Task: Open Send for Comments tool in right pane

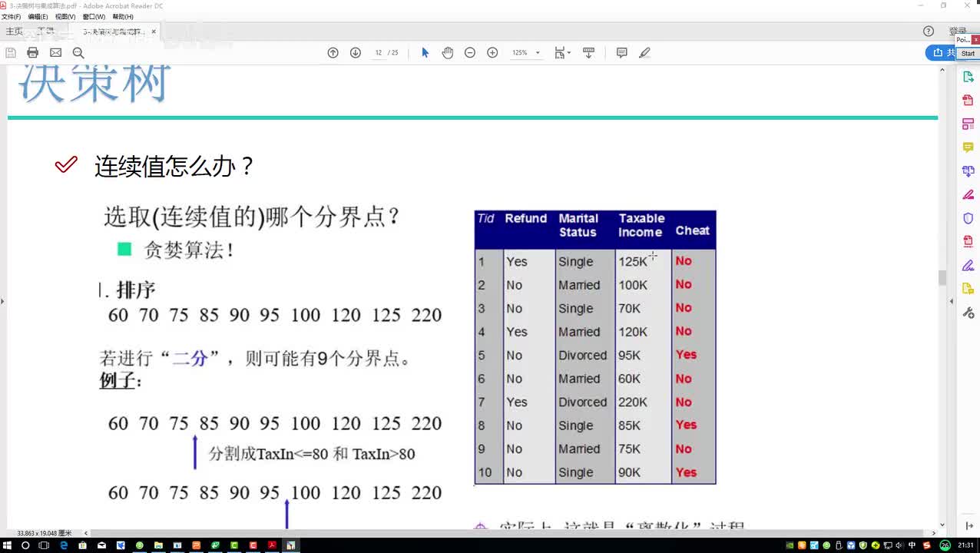Action: click(x=968, y=289)
